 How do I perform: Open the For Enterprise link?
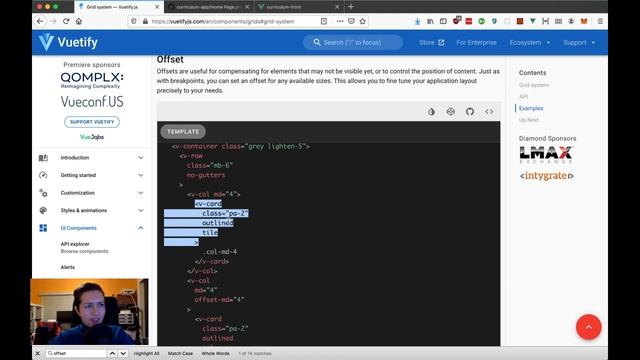tap(476, 42)
